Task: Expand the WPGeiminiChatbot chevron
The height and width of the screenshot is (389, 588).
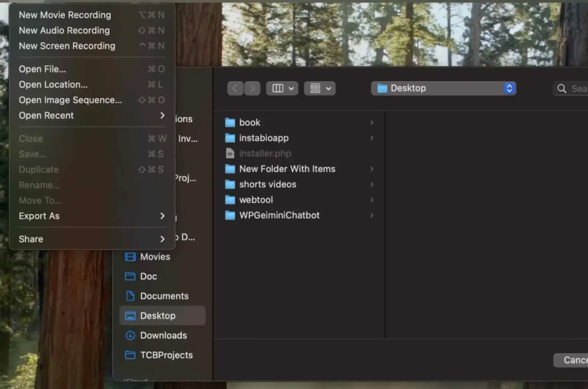Action: pyautogui.click(x=372, y=215)
